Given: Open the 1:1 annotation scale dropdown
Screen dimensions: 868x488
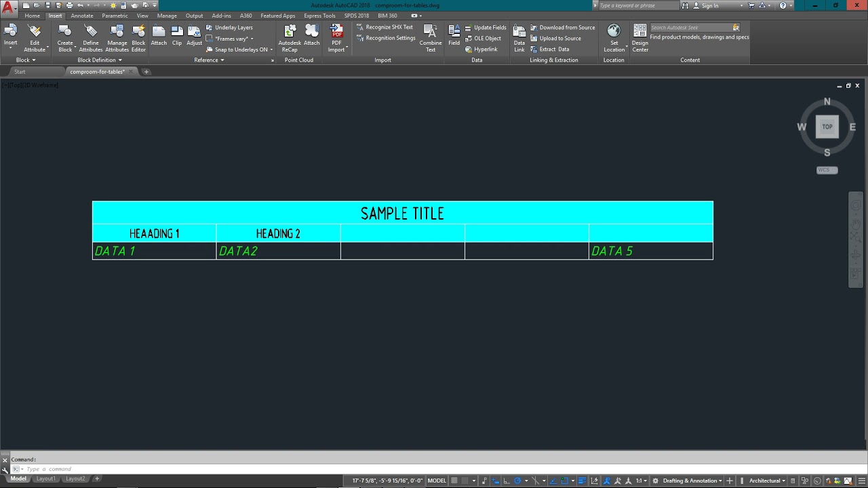Looking at the screenshot, I should point(641,481).
